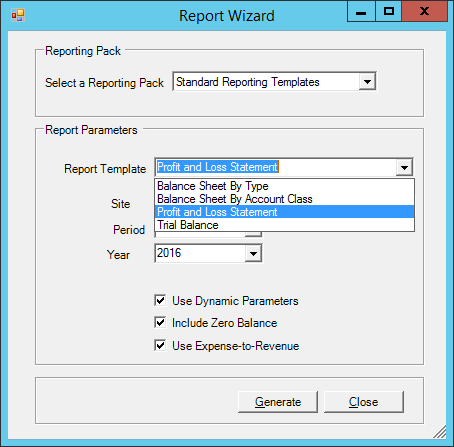Expand the Year dropdown arrow

point(253,253)
